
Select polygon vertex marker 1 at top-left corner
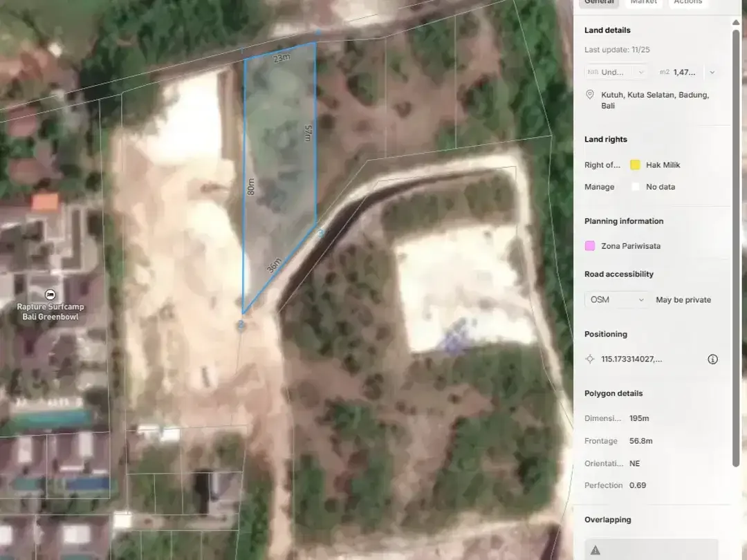(241, 50)
